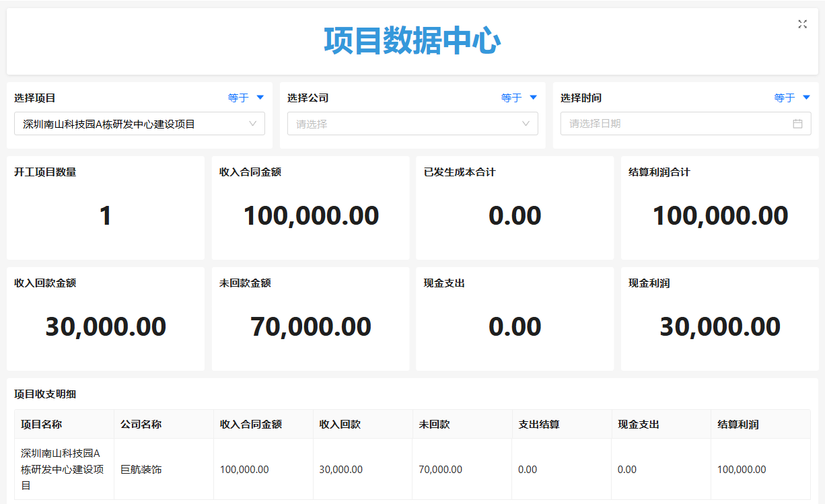The height and width of the screenshot is (504, 825).
Task: Open 等于 operator dropdown for 选择项目
Action: click(x=246, y=98)
